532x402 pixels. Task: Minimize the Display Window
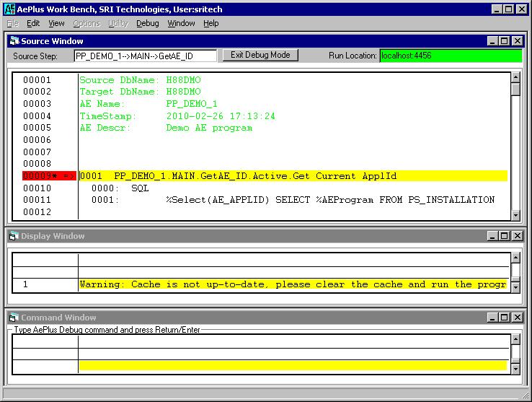pos(492,236)
